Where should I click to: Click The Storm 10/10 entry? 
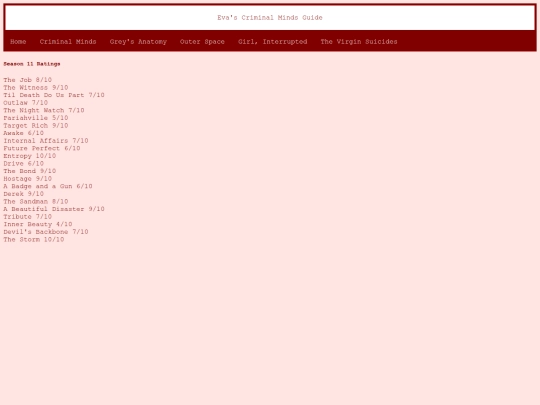click(x=34, y=239)
